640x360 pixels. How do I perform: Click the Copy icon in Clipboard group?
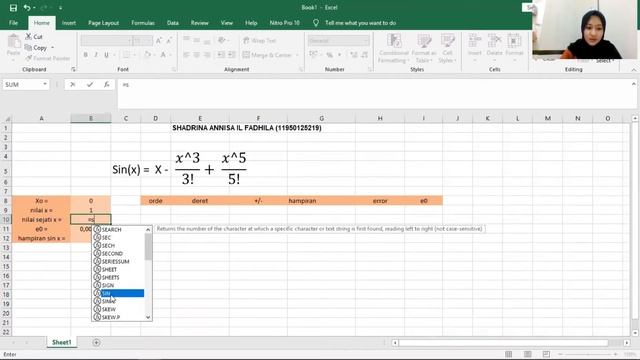[28, 48]
